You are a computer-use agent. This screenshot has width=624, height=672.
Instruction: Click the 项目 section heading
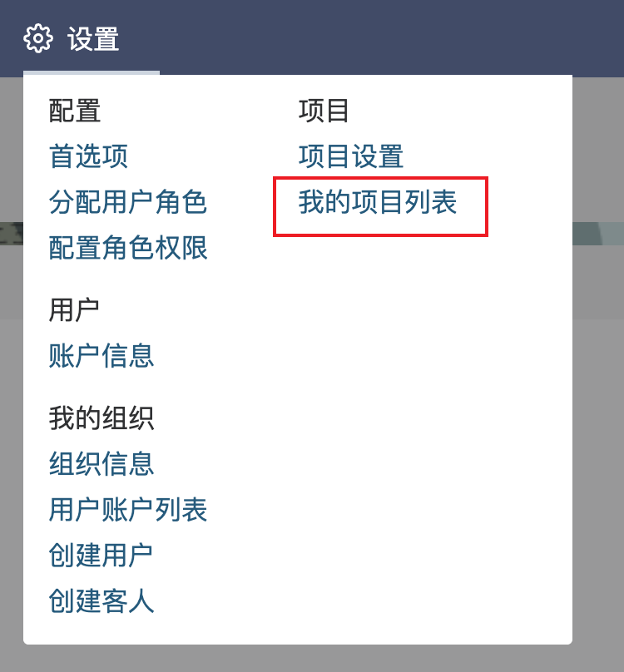[x=324, y=111]
